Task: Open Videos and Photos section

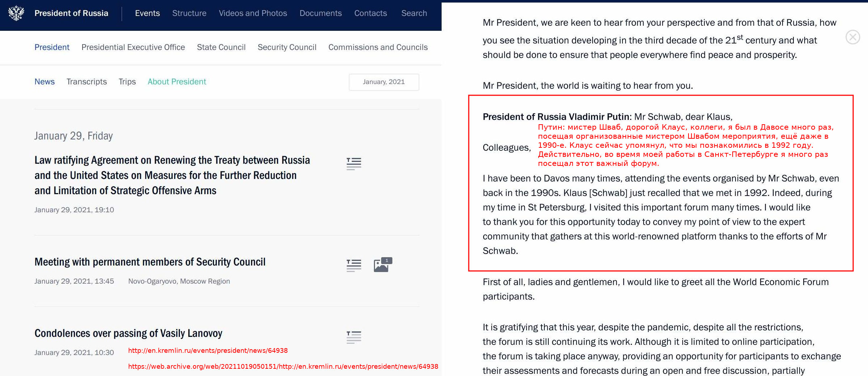Action: (x=253, y=13)
